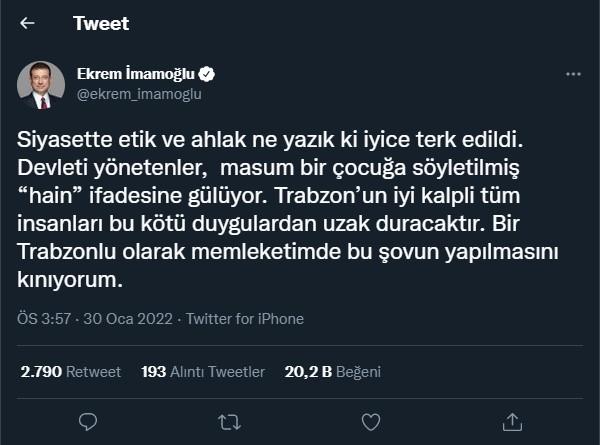View the 193 Alıntı Tweetler list
The height and width of the screenshot is (445, 600).
tap(203, 371)
